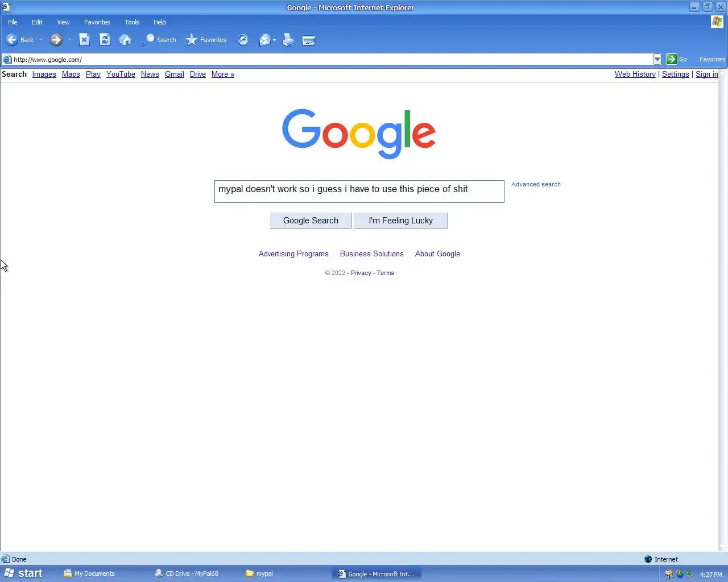Open Advertising Programs link
Viewport: 728px width, 582px height.
[x=293, y=254]
